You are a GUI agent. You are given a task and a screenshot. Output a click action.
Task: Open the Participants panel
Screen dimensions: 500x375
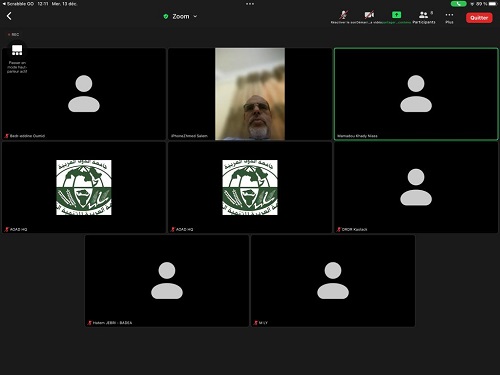[424, 17]
